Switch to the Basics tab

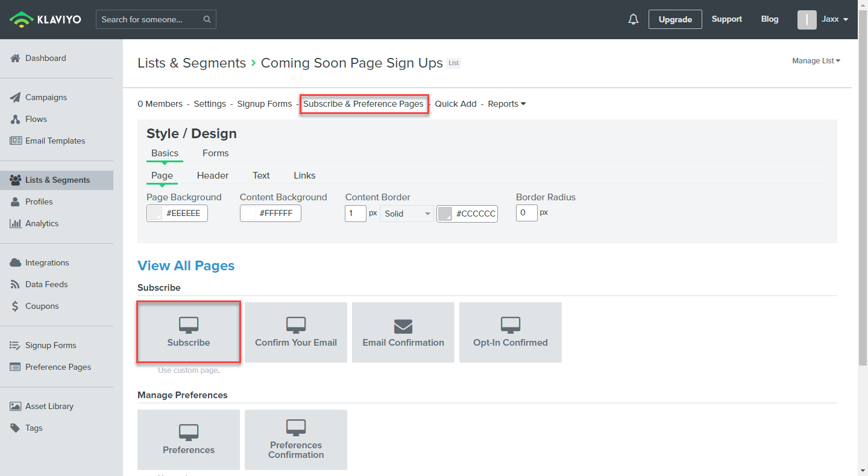pos(165,153)
